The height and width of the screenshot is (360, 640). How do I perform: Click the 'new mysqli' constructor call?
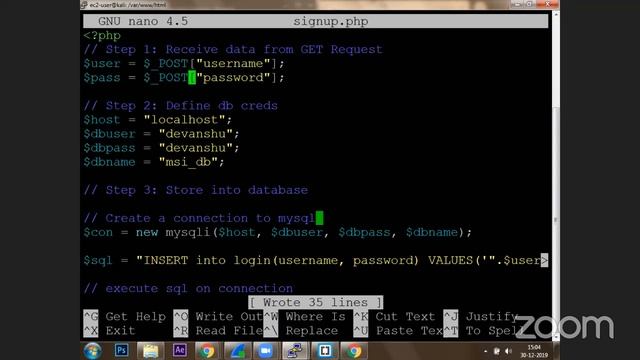(304, 232)
